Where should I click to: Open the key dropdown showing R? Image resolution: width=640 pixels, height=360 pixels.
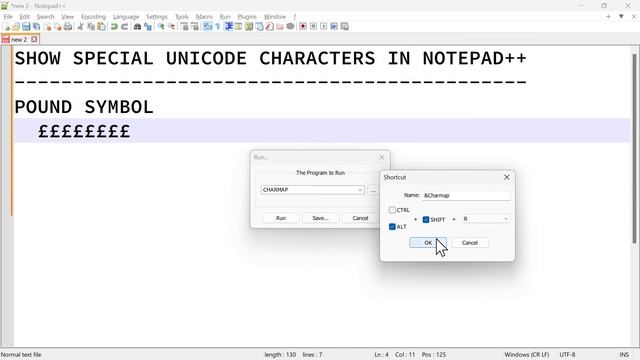tap(486, 219)
